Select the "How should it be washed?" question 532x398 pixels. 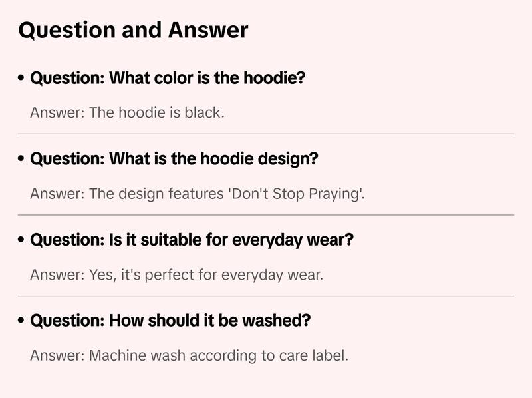pyautogui.click(x=170, y=321)
